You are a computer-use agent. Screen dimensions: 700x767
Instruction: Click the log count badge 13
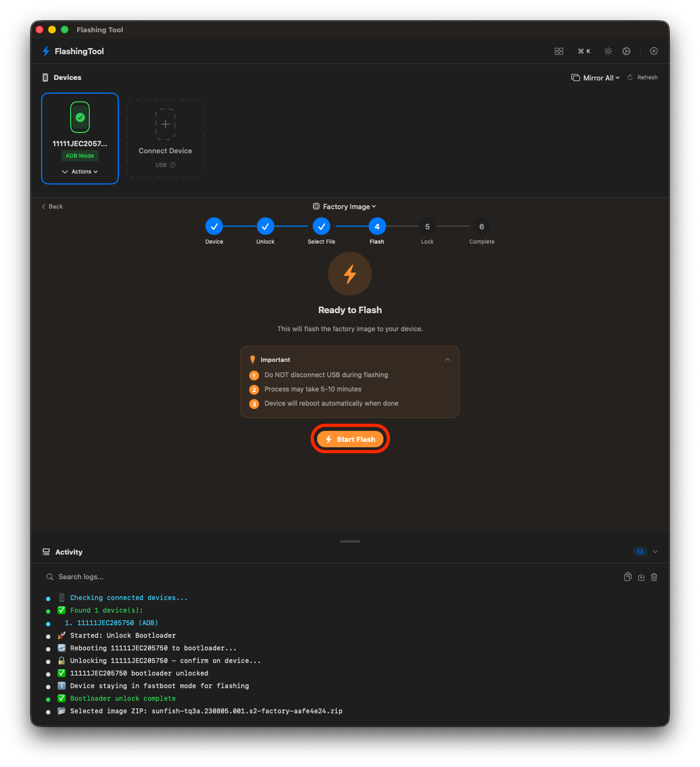point(640,551)
